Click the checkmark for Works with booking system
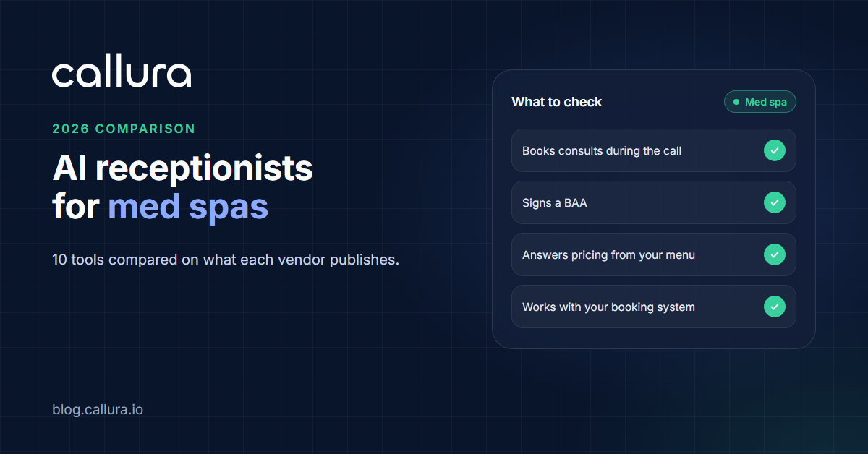Image resolution: width=868 pixels, height=454 pixels. click(775, 307)
